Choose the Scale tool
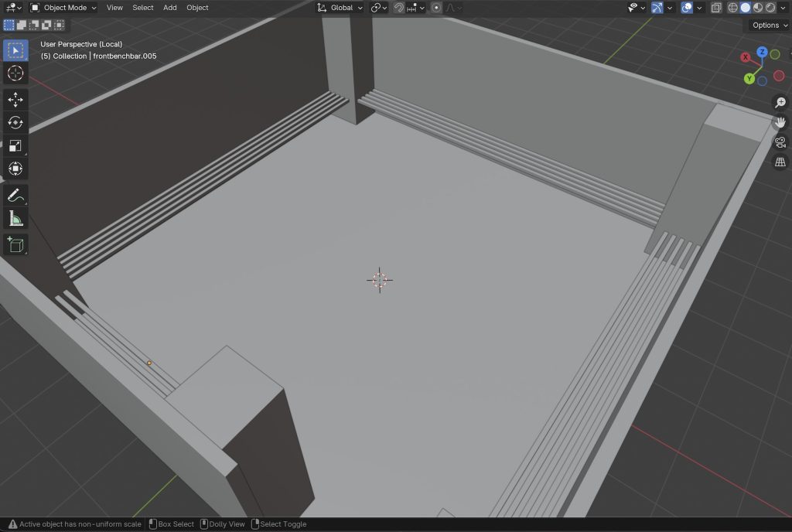Image resolution: width=792 pixels, height=532 pixels. [15, 145]
